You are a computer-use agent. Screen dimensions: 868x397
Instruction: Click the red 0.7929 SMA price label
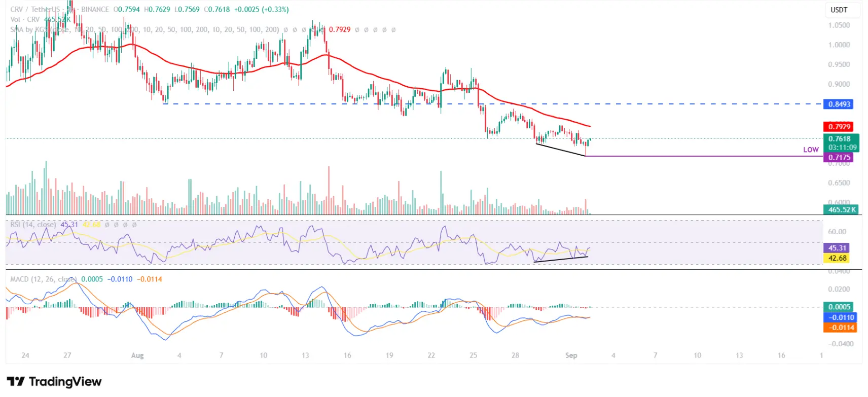coord(839,127)
